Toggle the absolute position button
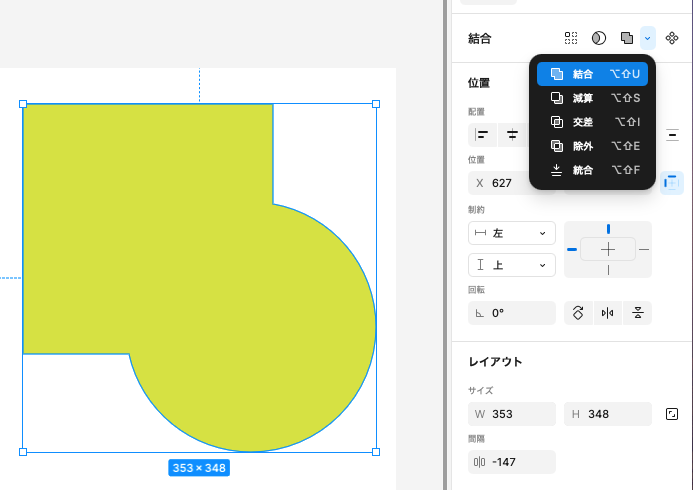 pos(672,182)
